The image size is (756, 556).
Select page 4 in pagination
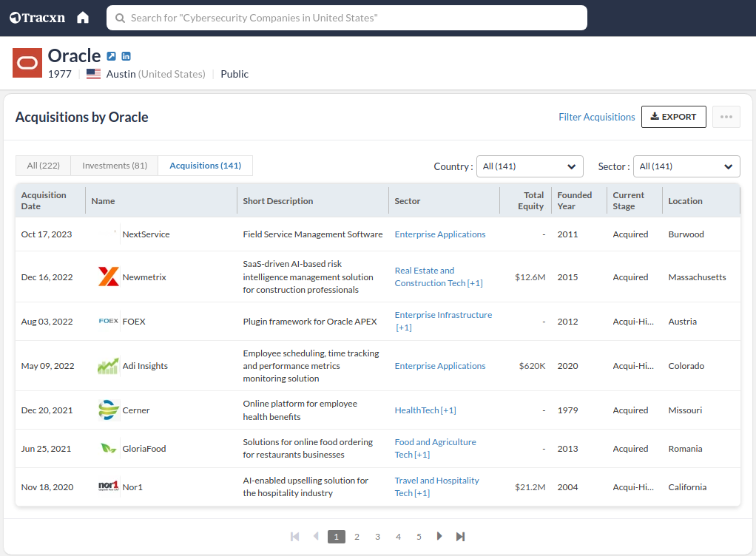(398, 536)
